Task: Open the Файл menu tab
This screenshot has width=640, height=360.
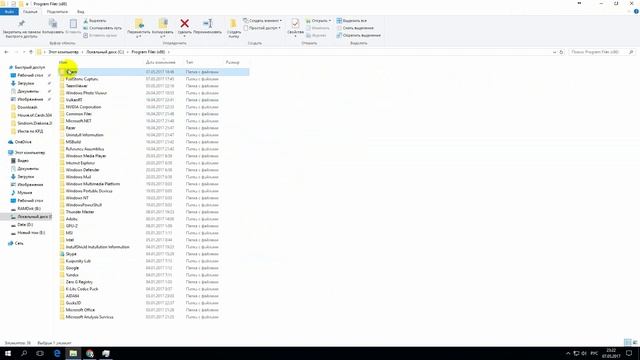Action: (x=9, y=11)
